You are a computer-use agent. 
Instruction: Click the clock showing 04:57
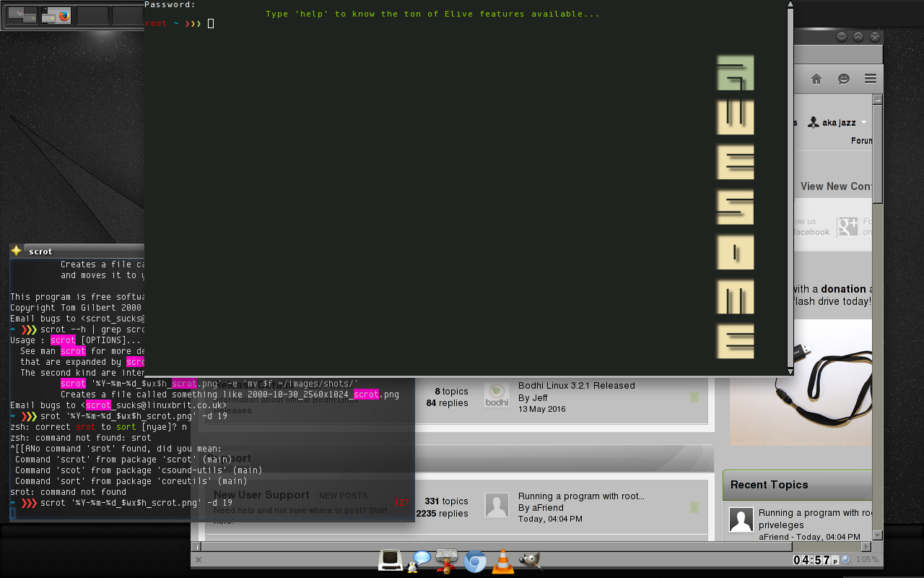(815, 560)
